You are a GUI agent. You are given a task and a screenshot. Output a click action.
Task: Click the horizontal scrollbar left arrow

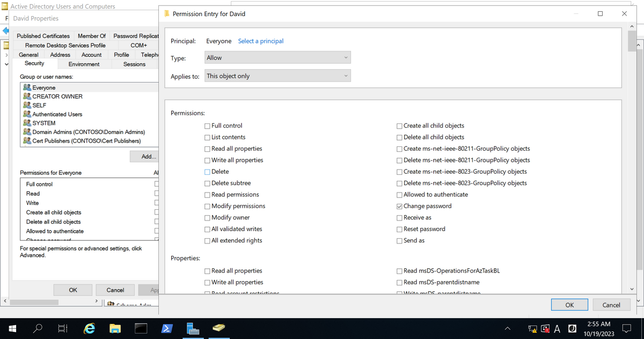coord(4,301)
